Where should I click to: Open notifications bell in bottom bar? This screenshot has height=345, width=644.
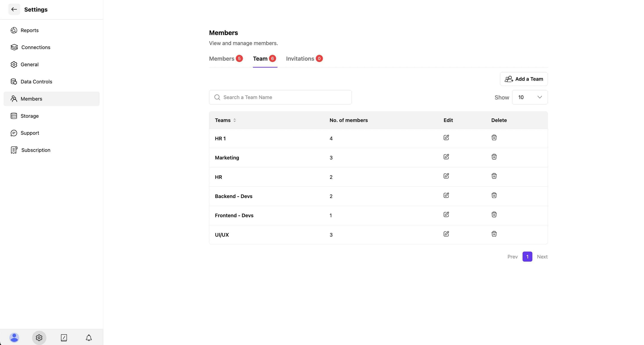(89, 337)
